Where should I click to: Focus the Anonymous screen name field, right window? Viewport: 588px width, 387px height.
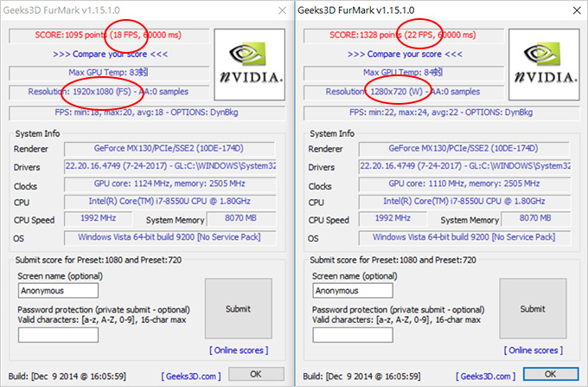tap(353, 291)
